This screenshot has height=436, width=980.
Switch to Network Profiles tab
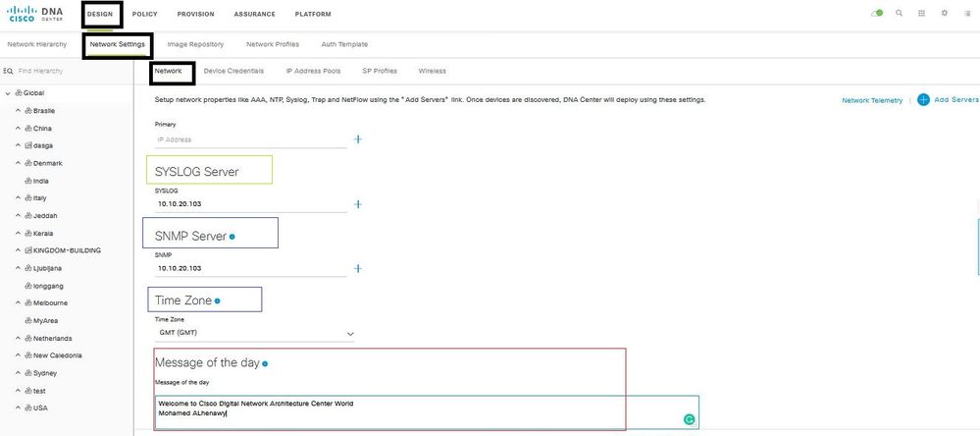tap(273, 44)
